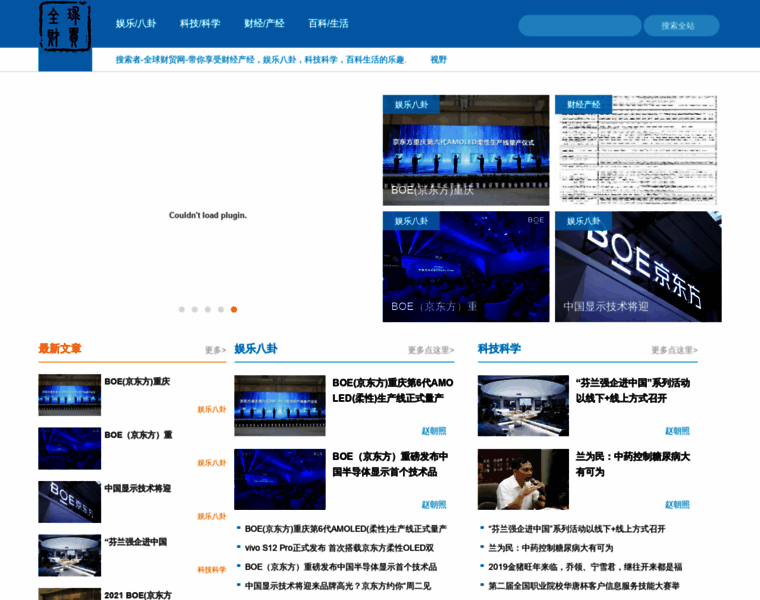Viewport: 760px width, 600px height.
Task: Open the 科技科学 section heading
Action: point(499,348)
